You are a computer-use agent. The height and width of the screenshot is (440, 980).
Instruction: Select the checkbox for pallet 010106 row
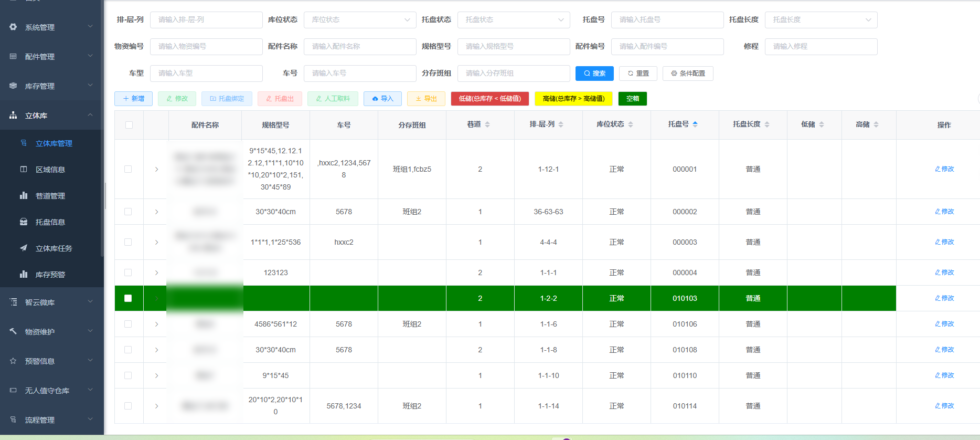[x=128, y=324]
